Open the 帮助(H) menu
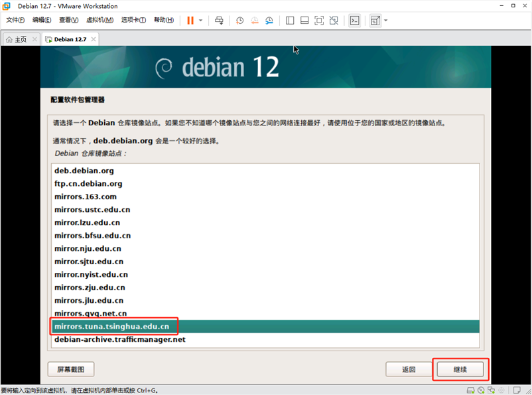The height and width of the screenshot is (395, 532). [164, 20]
